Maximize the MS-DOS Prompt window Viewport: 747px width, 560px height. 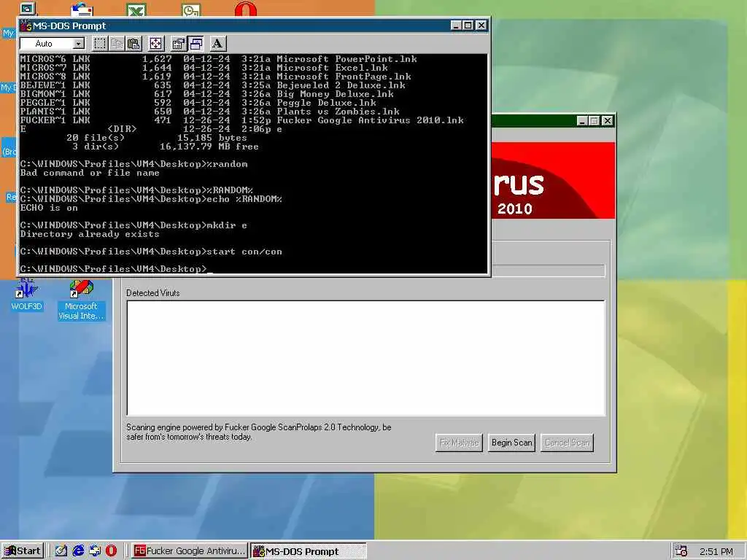pyautogui.click(x=468, y=26)
